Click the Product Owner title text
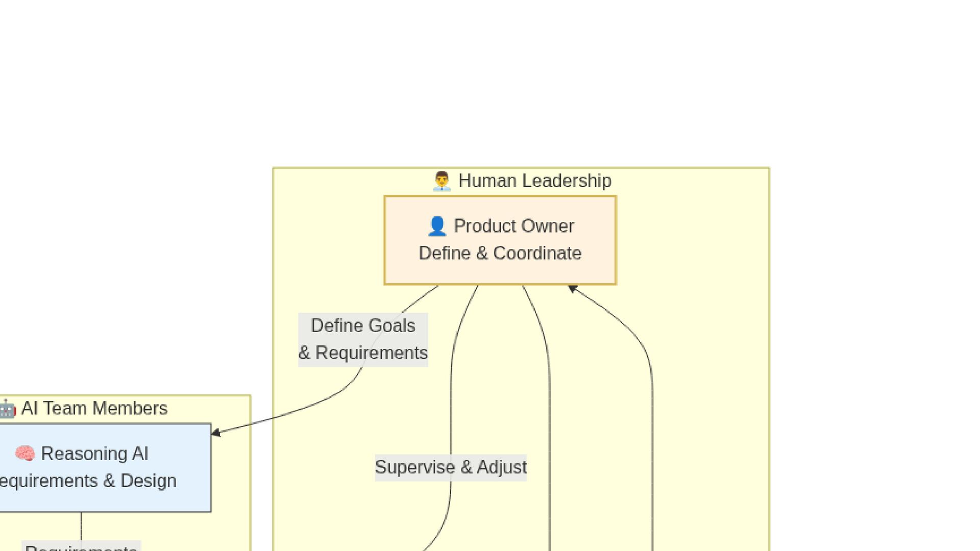 [x=514, y=226]
